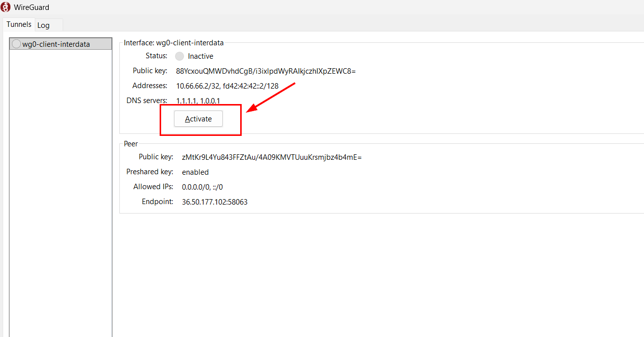This screenshot has height=337, width=644.
Task: Click the Interface: wg0-client-interdata group title
Action: [174, 43]
